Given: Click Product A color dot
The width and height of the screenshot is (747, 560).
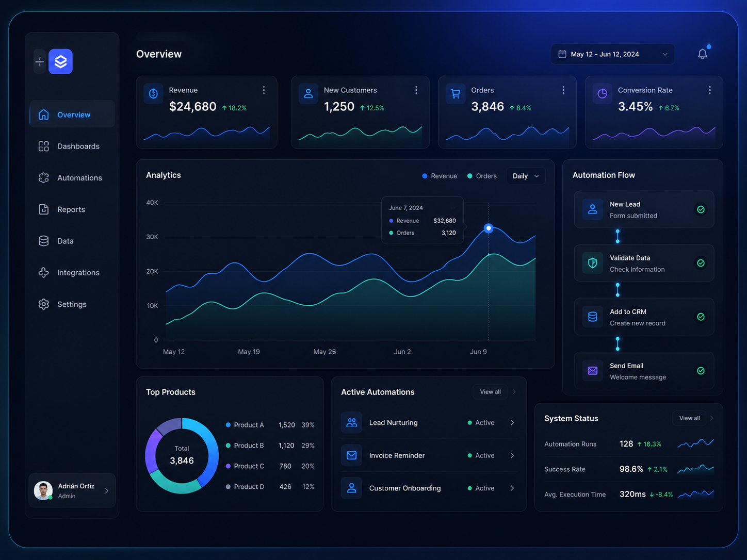Looking at the screenshot, I should 228,425.
